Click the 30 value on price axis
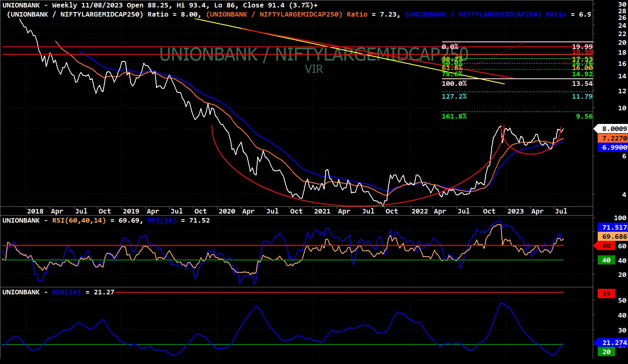Viewport: 628px width, 364px height. point(622,5)
